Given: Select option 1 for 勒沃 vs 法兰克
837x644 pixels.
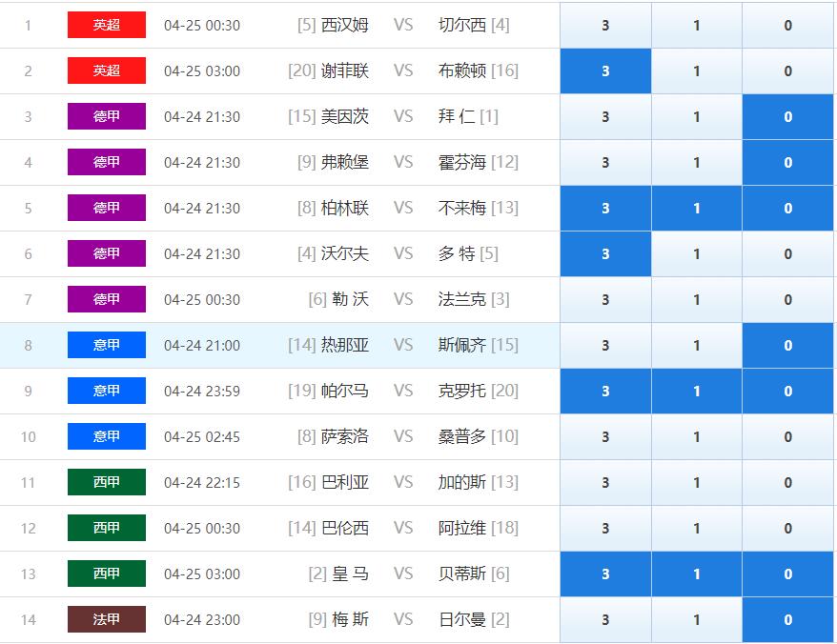Looking at the screenshot, I should (697, 299).
